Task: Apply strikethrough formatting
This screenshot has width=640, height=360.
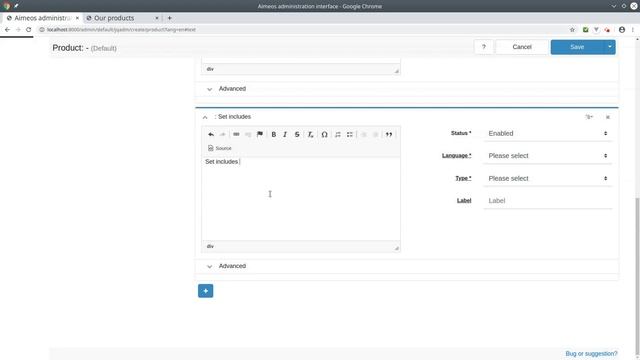Action: point(297,134)
